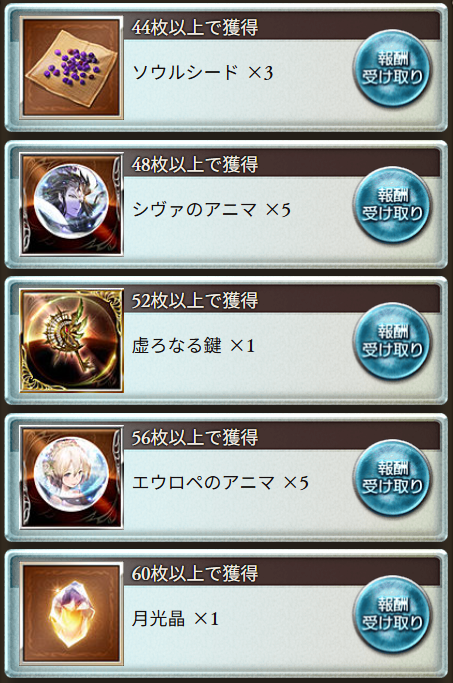The width and height of the screenshot is (453, 683).
Task: Select the 56枚以上で獲得 header bar
Action: 281,437
